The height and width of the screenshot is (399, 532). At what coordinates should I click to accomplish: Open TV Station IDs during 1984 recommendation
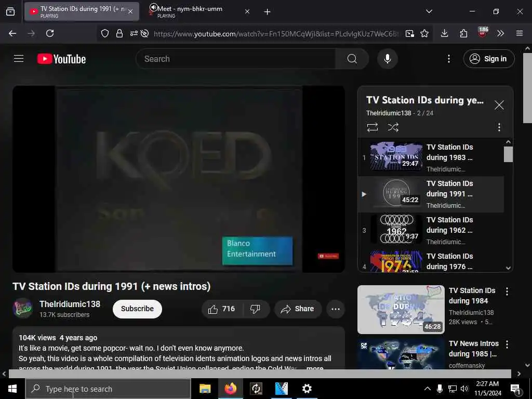401,310
